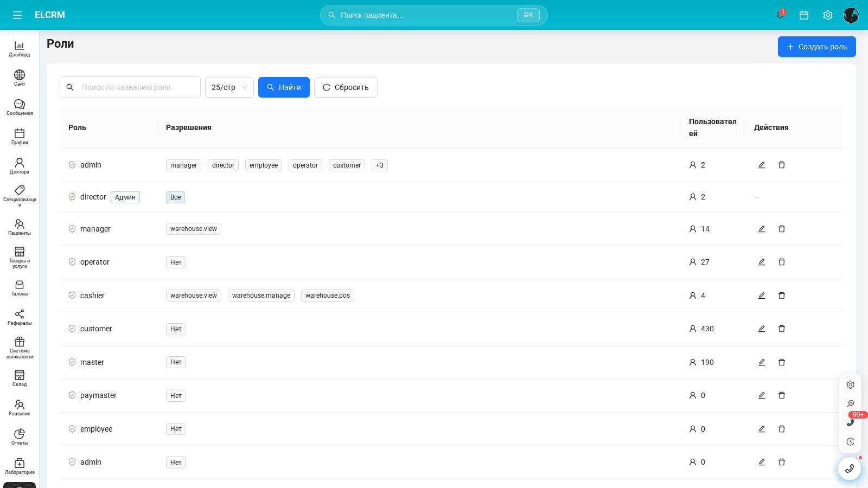This screenshot has height=488, width=868.
Task: Focus the role name search field
Action: tap(130, 87)
